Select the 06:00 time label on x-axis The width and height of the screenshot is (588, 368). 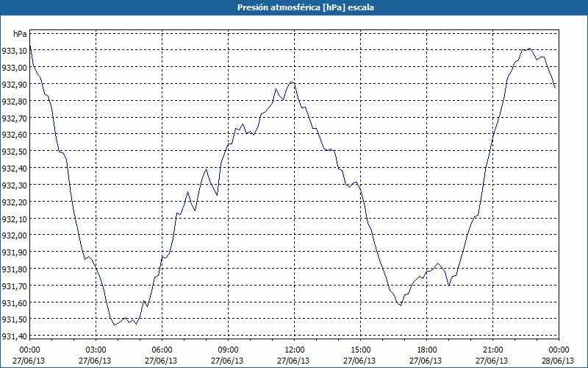tap(161, 350)
